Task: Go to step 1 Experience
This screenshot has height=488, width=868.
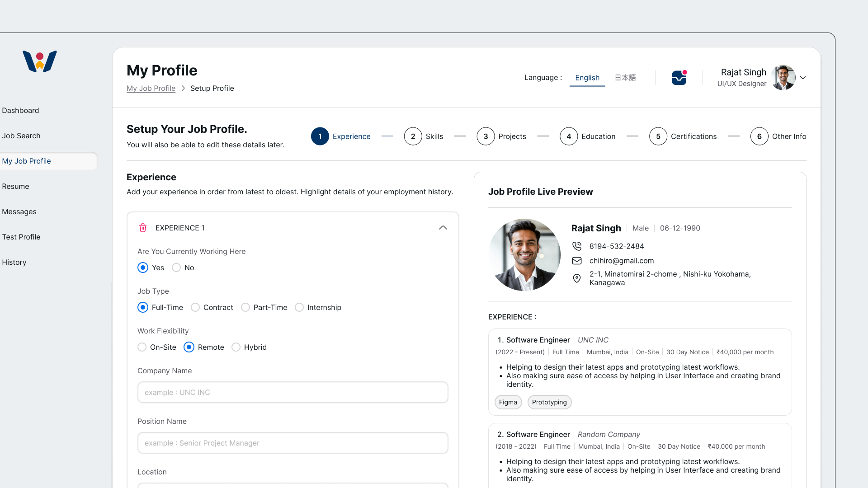Action: [x=341, y=136]
